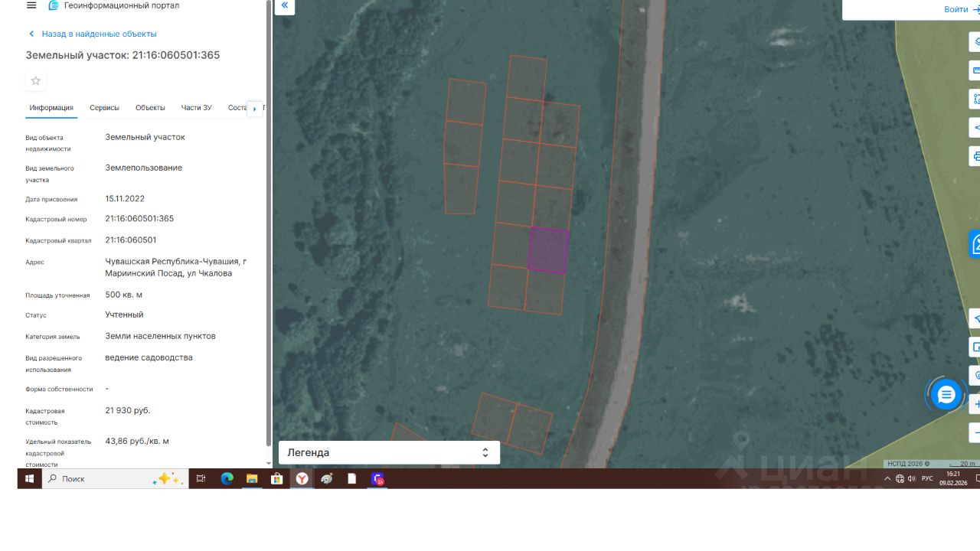Click the area value 500 кв. м

124,295
